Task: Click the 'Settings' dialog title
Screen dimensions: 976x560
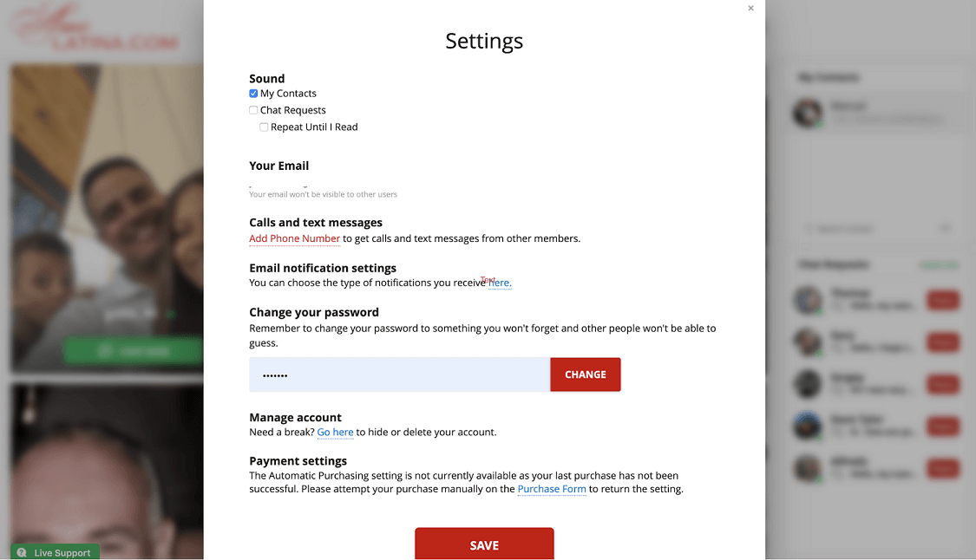Action: (484, 41)
